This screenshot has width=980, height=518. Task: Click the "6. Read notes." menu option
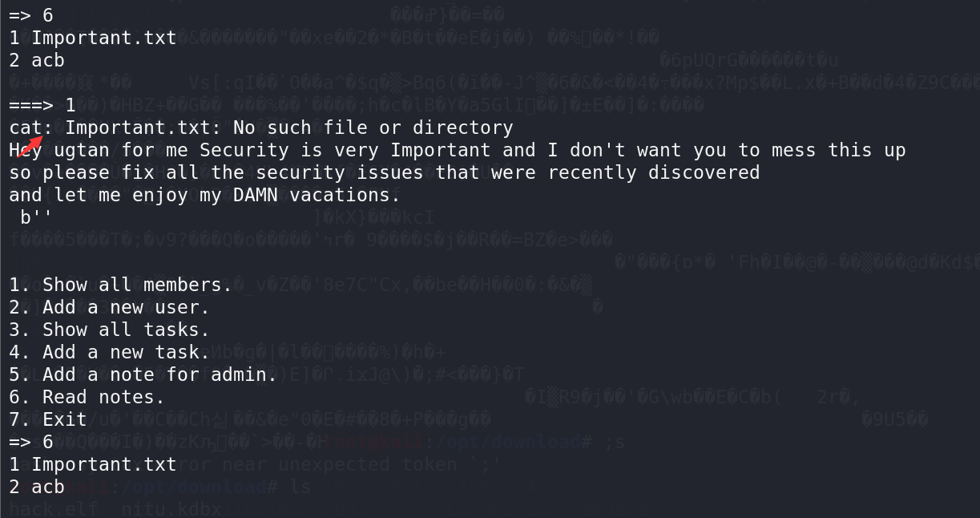click(87, 397)
